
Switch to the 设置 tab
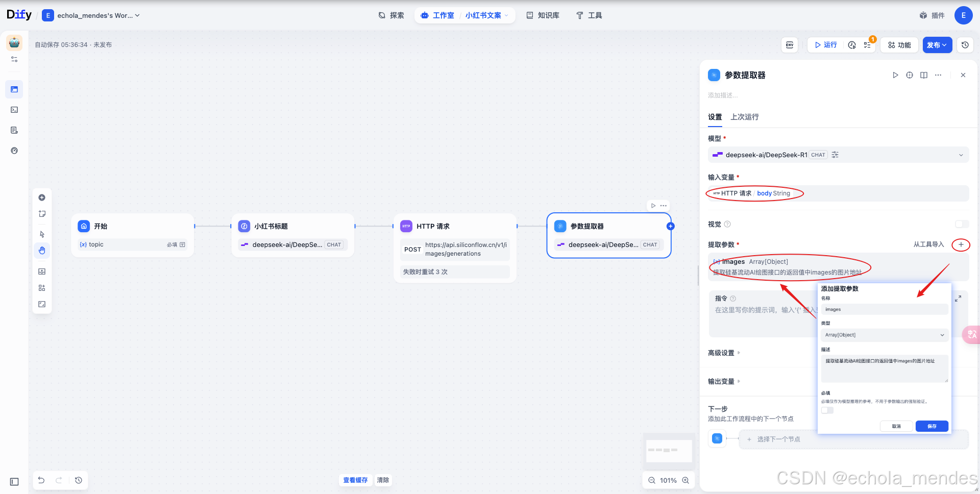[x=715, y=117]
